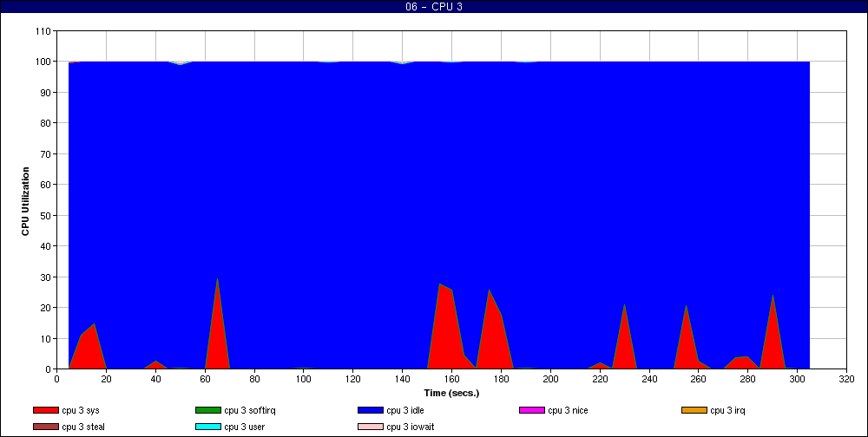Click the sys spike peak near 255 seconds
The image size is (868, 437).
(x=687, y=305)
